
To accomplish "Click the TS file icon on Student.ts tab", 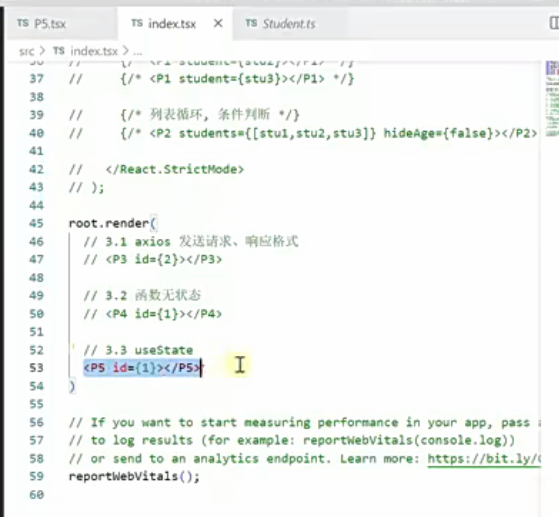I will coord(251,24).
